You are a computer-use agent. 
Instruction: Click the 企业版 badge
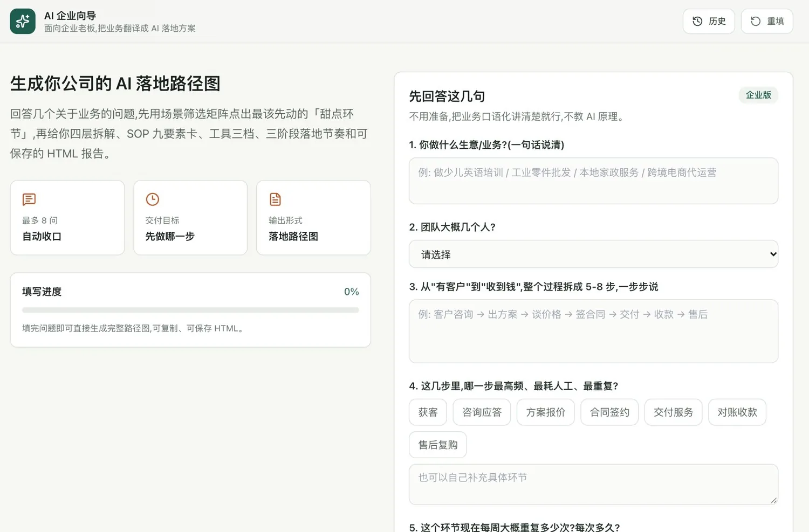click(x=758, y=95)
